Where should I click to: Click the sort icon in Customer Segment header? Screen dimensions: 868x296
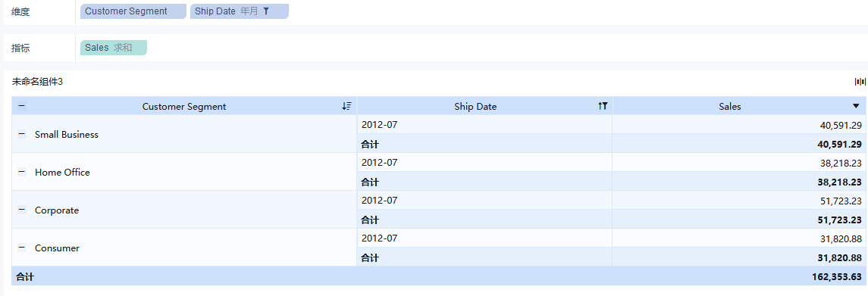(346, 106)
